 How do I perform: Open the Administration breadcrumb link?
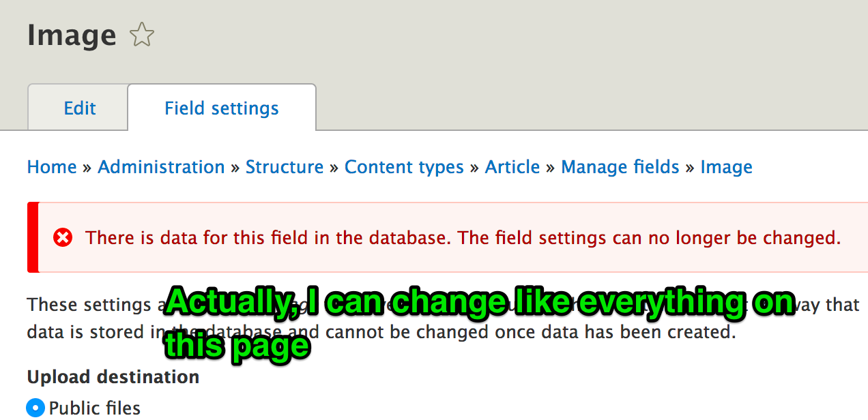[x=161, y=167]
